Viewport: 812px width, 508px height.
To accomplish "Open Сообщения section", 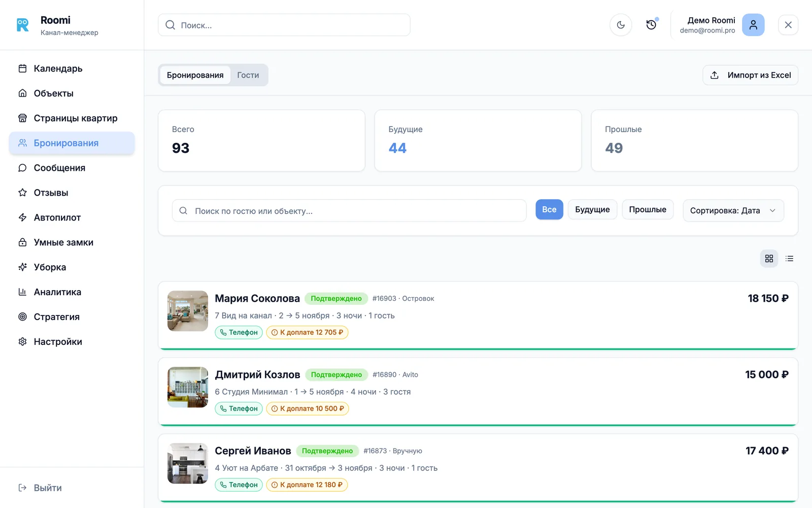I will tap(72, 168).
